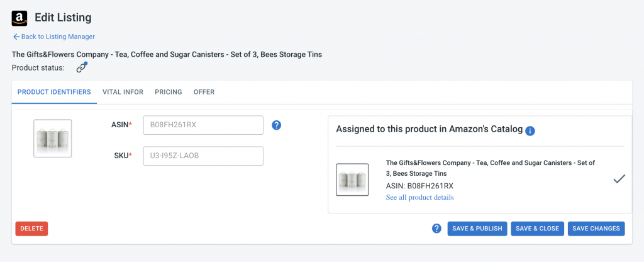Click Save & Close button

(537, 229)
